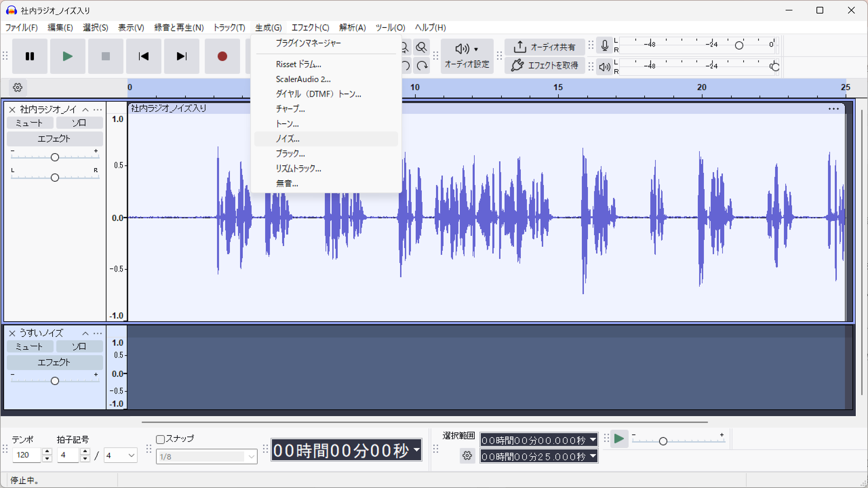Viewport: 868px width, 488px height.
Task: Open エフェクト panel for 社内ラジオ_ノイズ track
Action: [x=55, y=139]
